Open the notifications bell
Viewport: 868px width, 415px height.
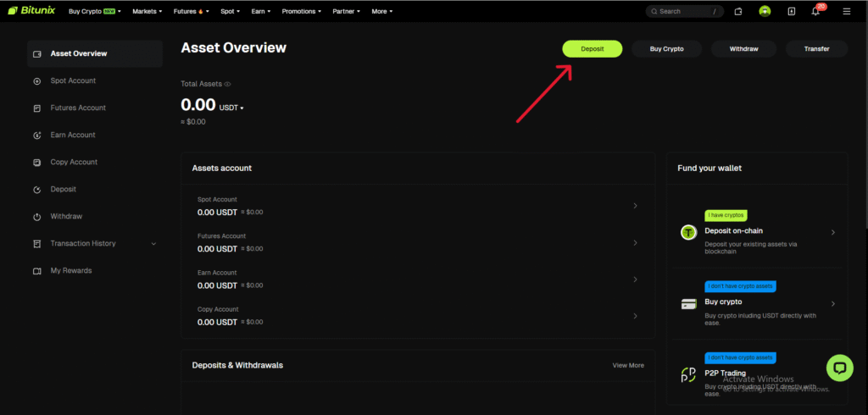point(816,12)
